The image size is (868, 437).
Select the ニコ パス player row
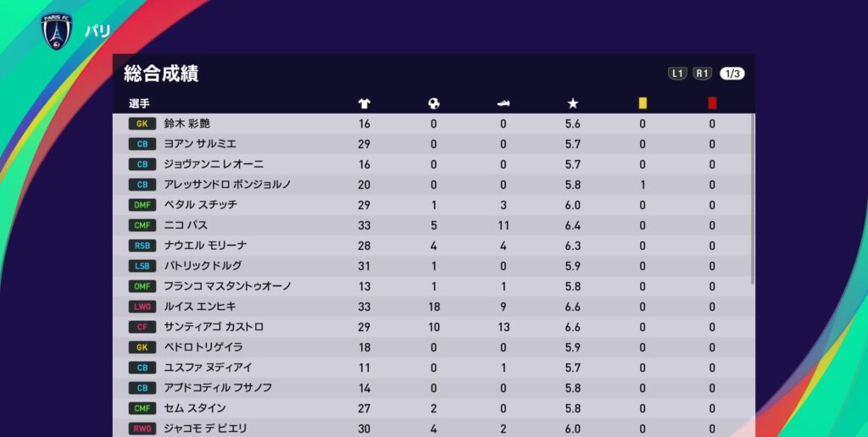coord(433,225)
